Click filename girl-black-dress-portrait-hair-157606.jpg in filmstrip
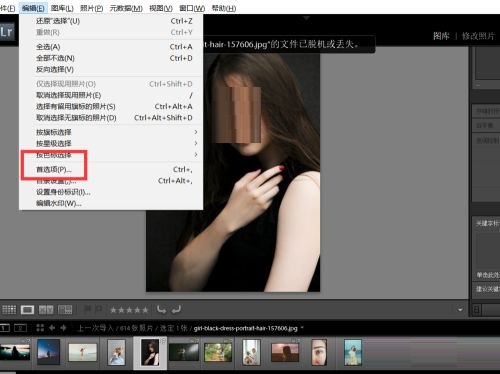The height and width of the screenshot is (374, 500). pos(245,328)
